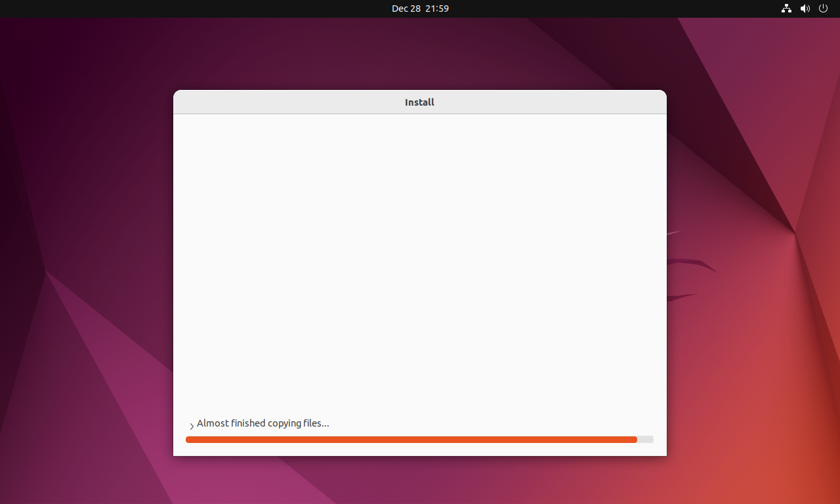Open the power icon in the top bar
This screenshot has width=840, height=504.
(x=824, y=9)
